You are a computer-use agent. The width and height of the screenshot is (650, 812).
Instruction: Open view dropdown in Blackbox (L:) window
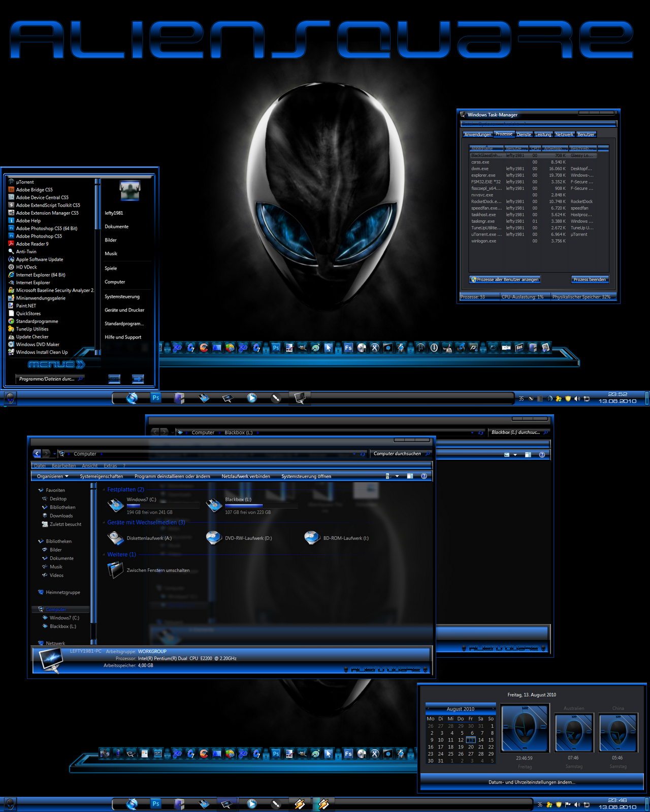point(515,455)
